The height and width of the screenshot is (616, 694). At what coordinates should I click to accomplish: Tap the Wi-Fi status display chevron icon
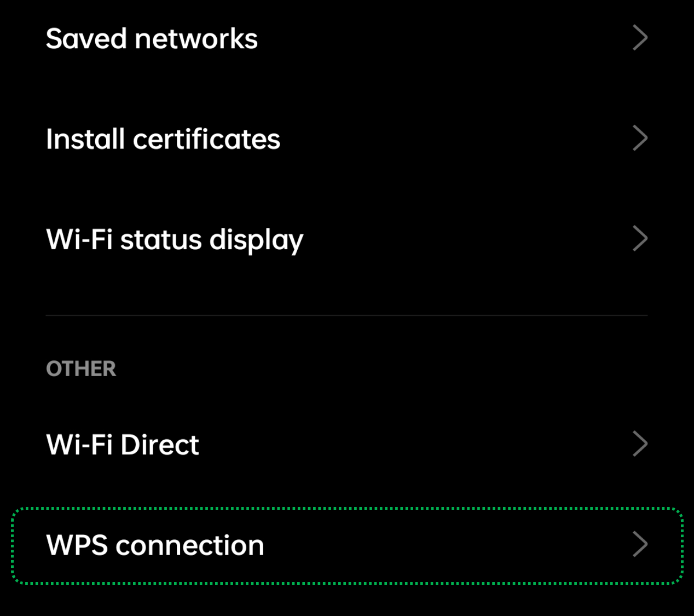[640, 239]
